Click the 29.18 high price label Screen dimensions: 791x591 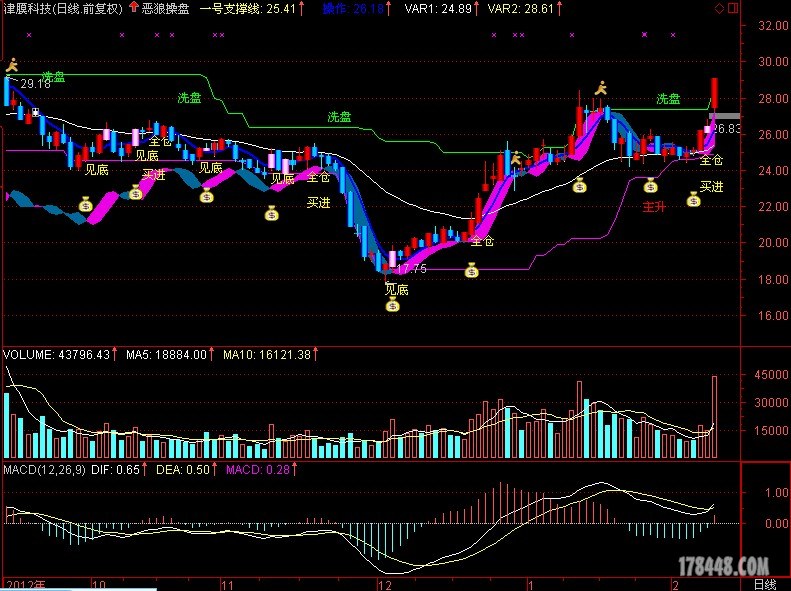point(35,84)
